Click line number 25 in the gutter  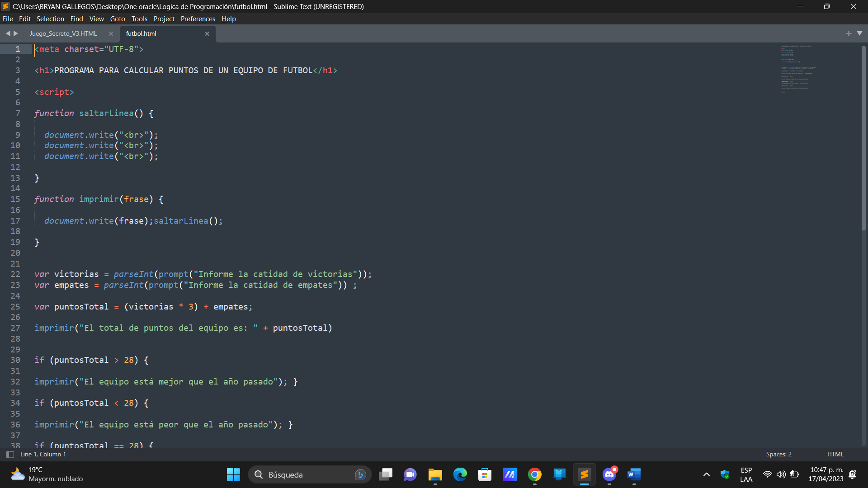[15, 307]
